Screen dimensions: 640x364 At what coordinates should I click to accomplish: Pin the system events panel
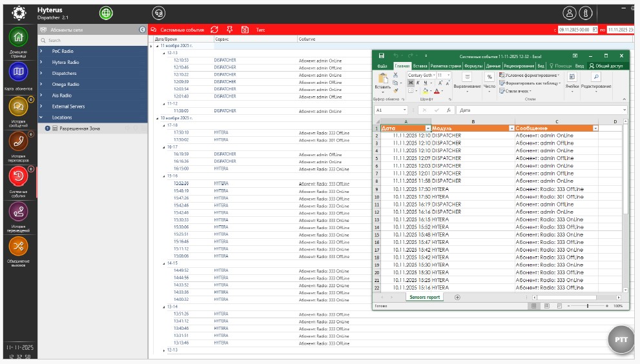coord(230,30)
